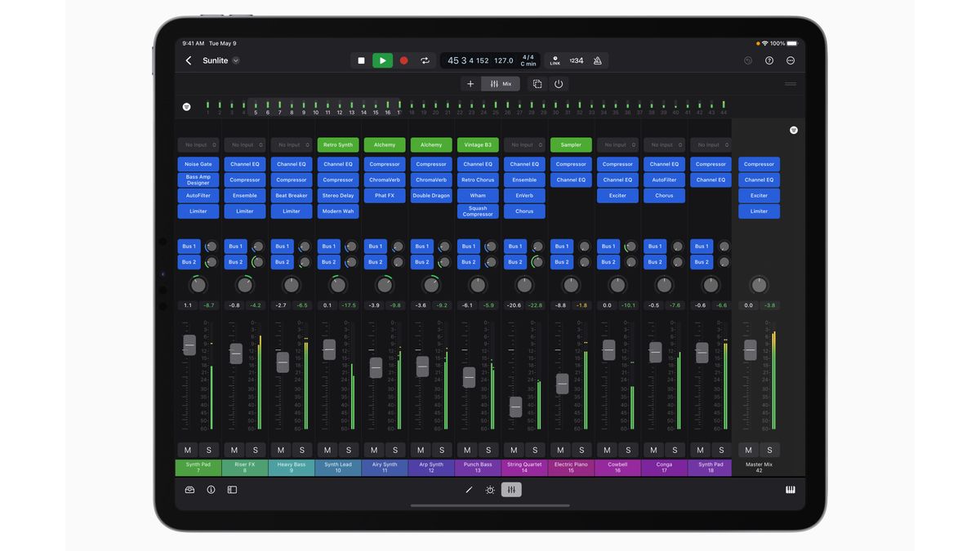Viewport: 980px width, 551px height.
Task: Open the No Input selector on the first channel
Action: click(x=198, y=144)
